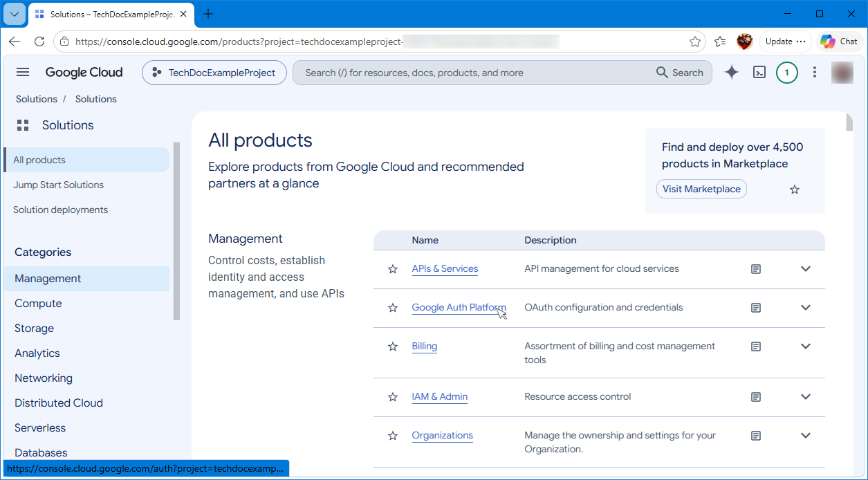
Task: Reload the page with refresh icon
Action: click(x=39, y=41)
